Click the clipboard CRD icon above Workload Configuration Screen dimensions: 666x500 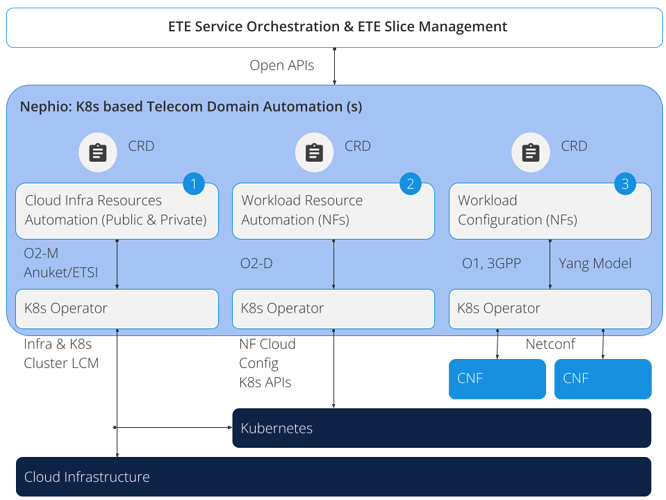click(x=531, y=152)
